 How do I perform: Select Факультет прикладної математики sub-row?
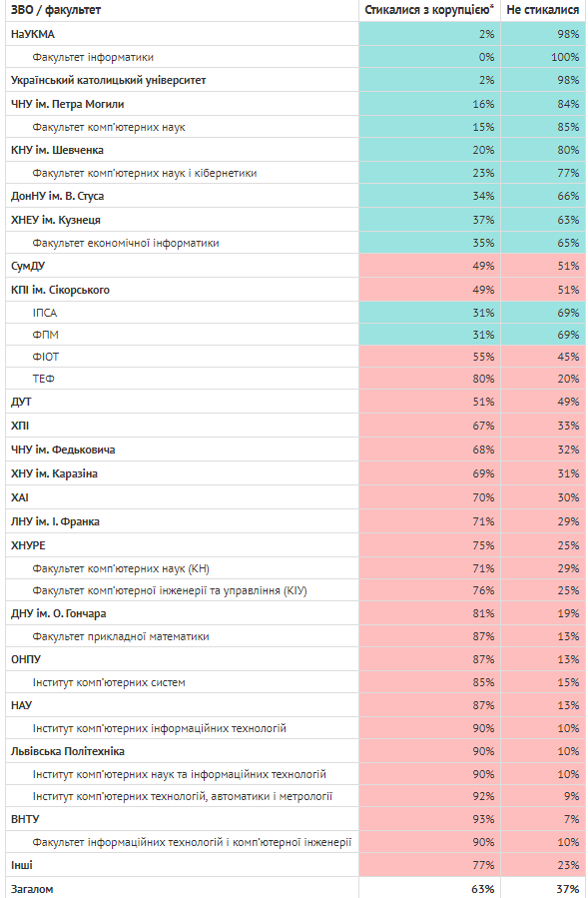pos(295,636)
